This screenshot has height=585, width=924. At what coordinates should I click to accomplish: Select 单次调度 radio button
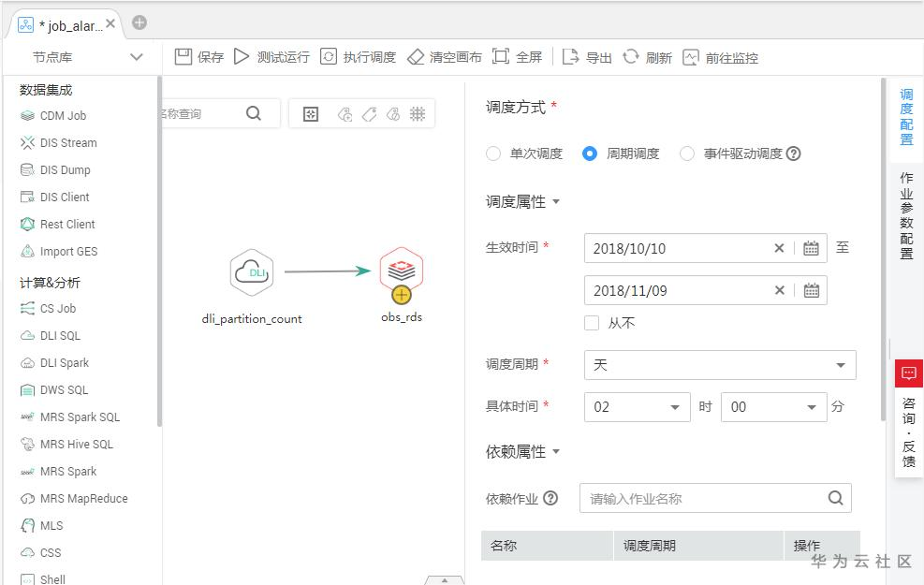click(493, 154)
